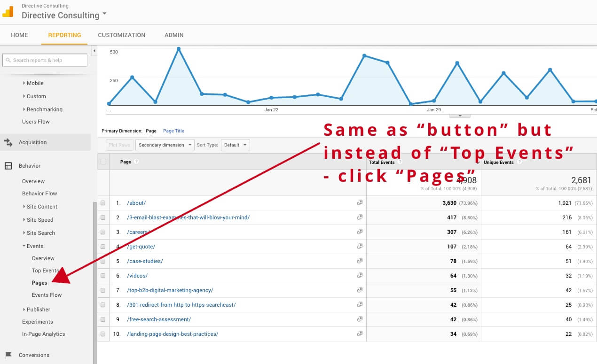Screen dimensions: 597x364
Task: Click the Behavior section icon
Action: [8, 166]
